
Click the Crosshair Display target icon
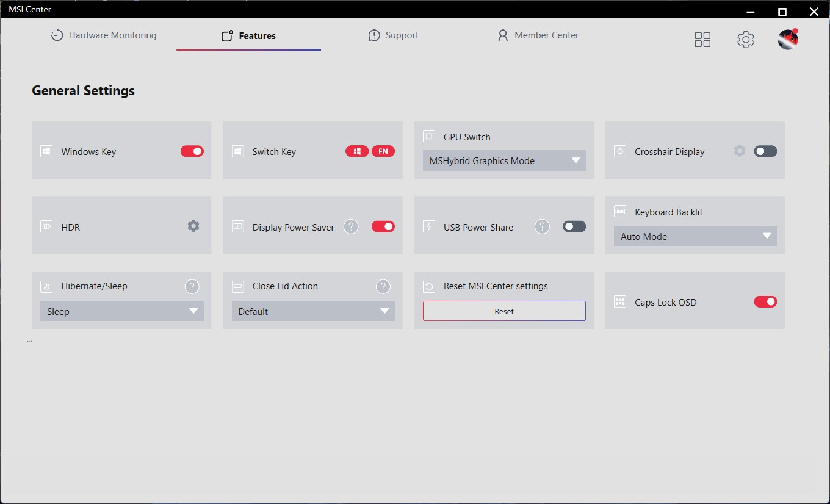(620, 151)
